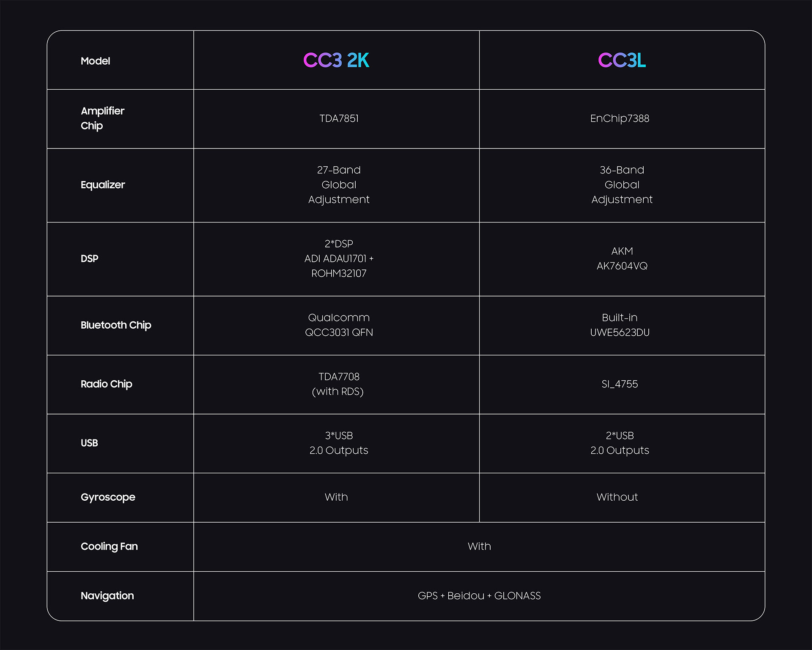
Task: Click the 36-Band Global Adjustment cell
Action: point(622,185)
